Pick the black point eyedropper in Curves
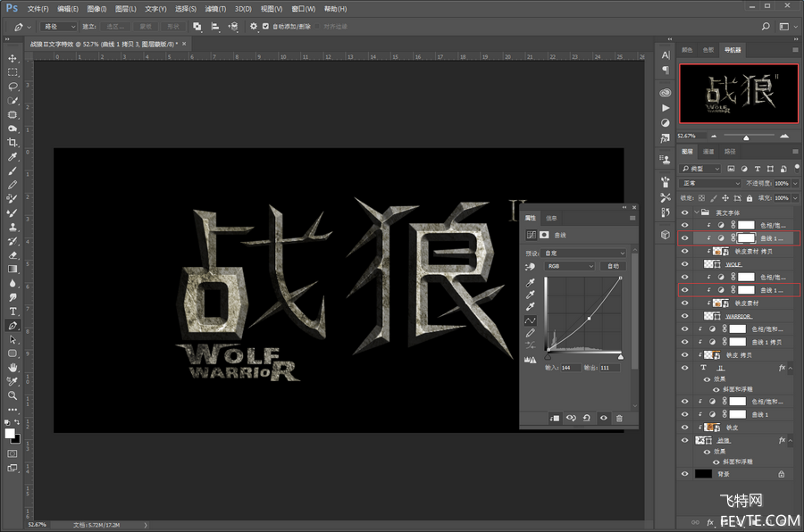 [530, 282]
